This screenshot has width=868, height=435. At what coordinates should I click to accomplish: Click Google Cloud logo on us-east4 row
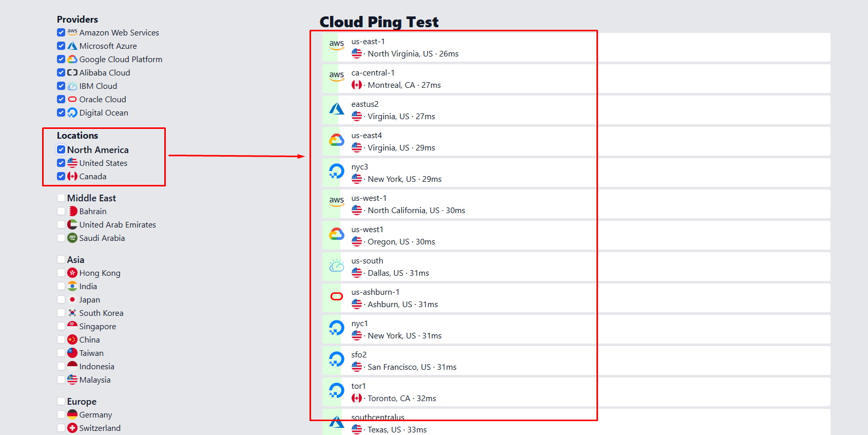[x=336, y=140]
